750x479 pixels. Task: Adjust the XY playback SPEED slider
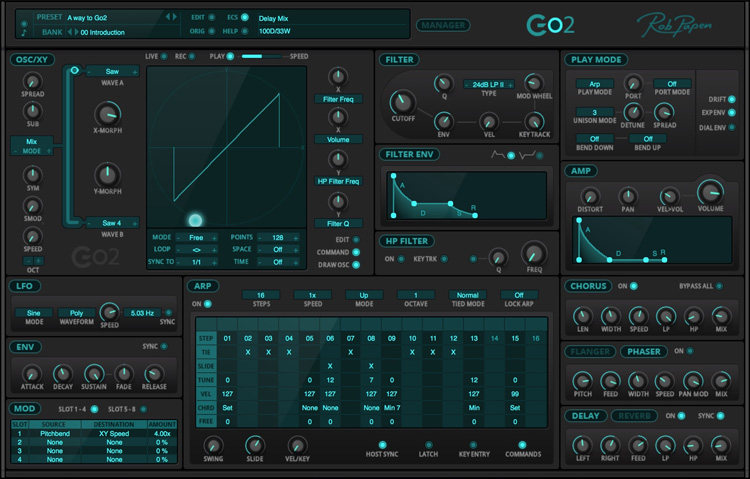(x=264, y=56)
